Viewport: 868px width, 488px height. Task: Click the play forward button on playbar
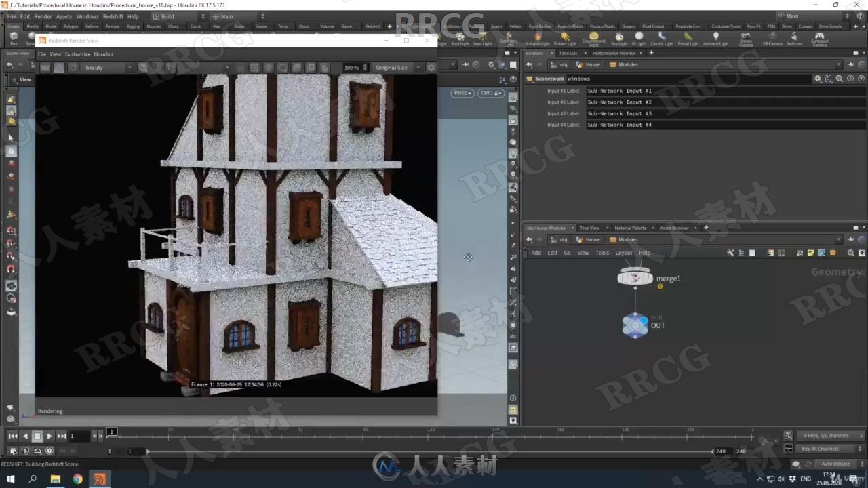click(x=50, y=436)
